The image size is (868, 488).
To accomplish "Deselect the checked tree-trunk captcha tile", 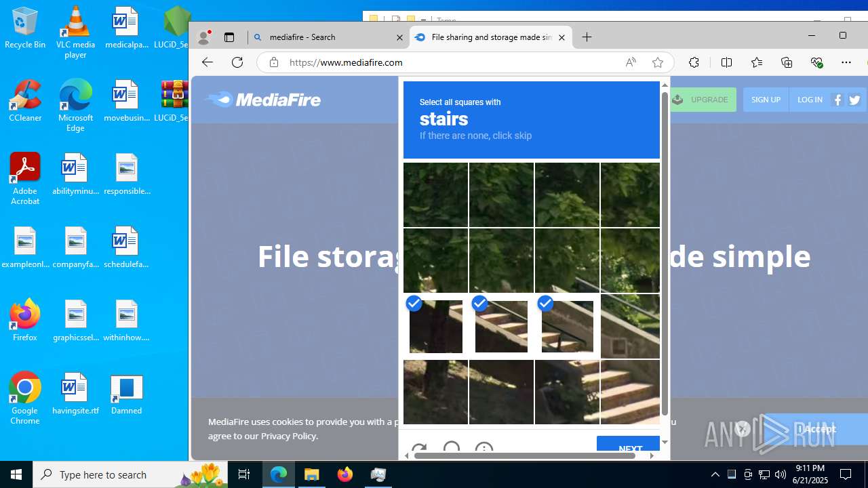I will (x=435, y=326).
